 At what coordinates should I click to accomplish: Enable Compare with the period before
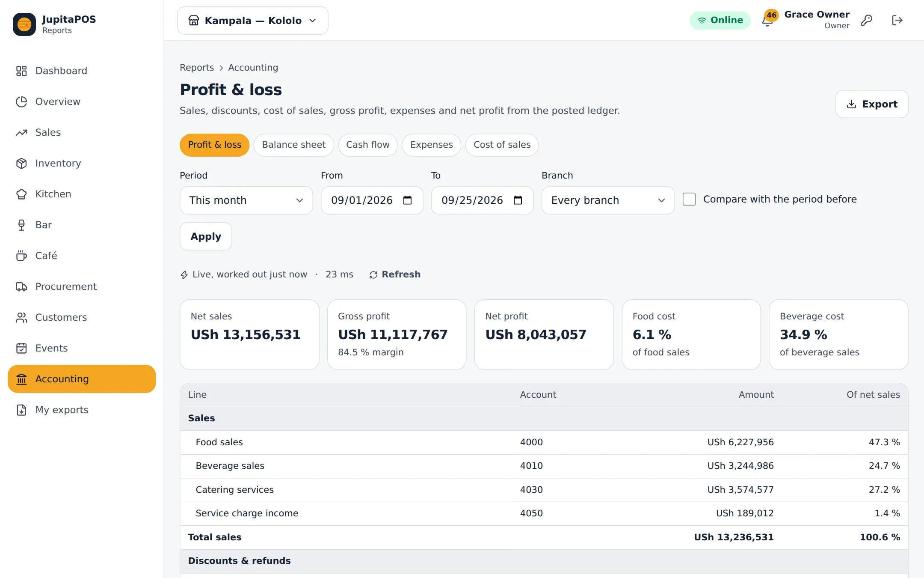point(689,199)
